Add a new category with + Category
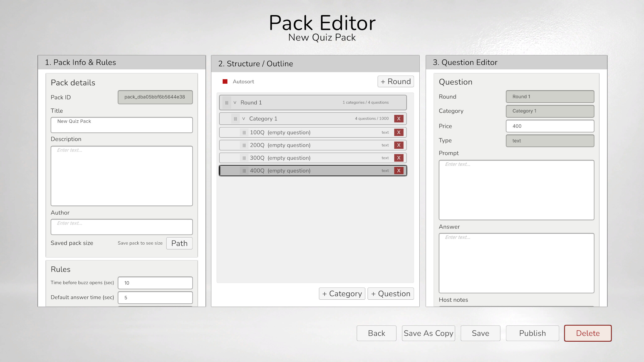644x362 pixels. point(342,294)
